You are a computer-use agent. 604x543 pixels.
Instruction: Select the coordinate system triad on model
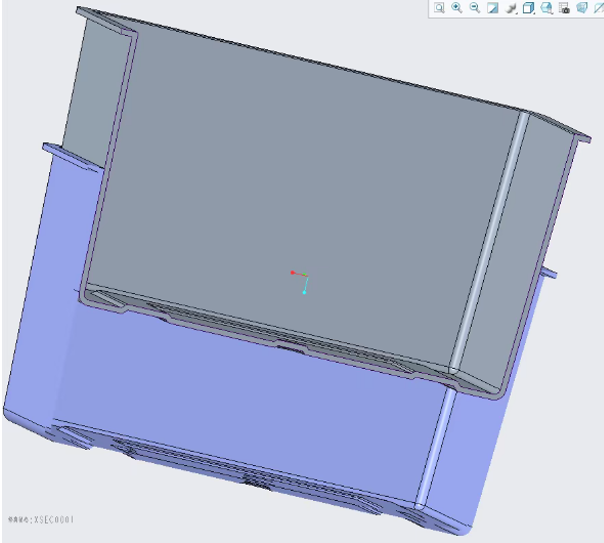300,278
